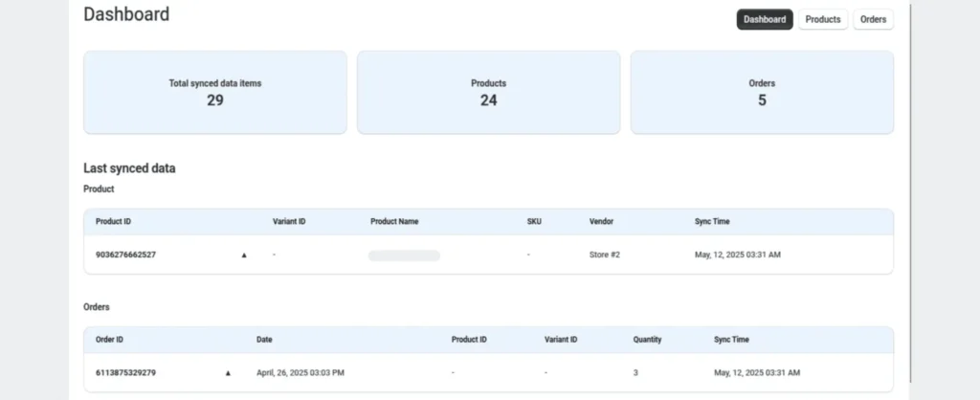
Task: Sort by Product Name column header
Action: point(394,222)
